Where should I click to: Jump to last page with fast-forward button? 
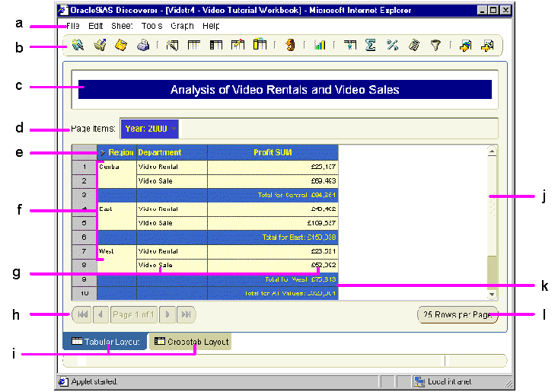coord(186,314)
